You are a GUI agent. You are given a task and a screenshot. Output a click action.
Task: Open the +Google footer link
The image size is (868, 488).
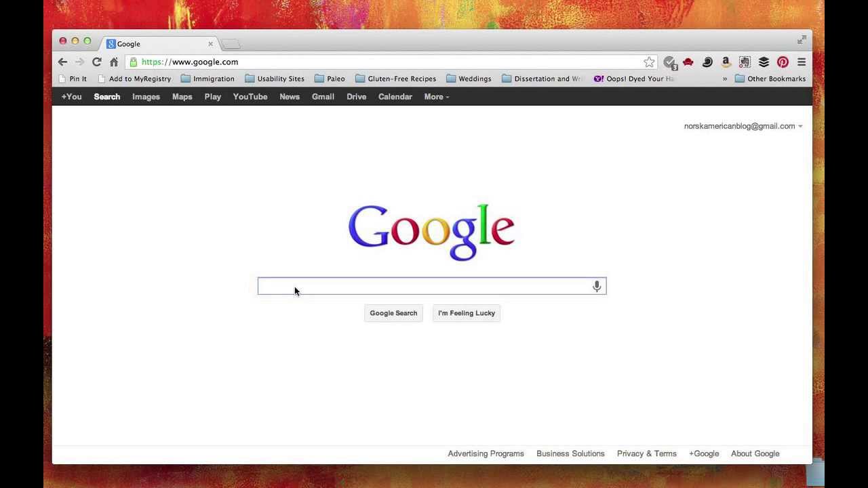(704, 453)
